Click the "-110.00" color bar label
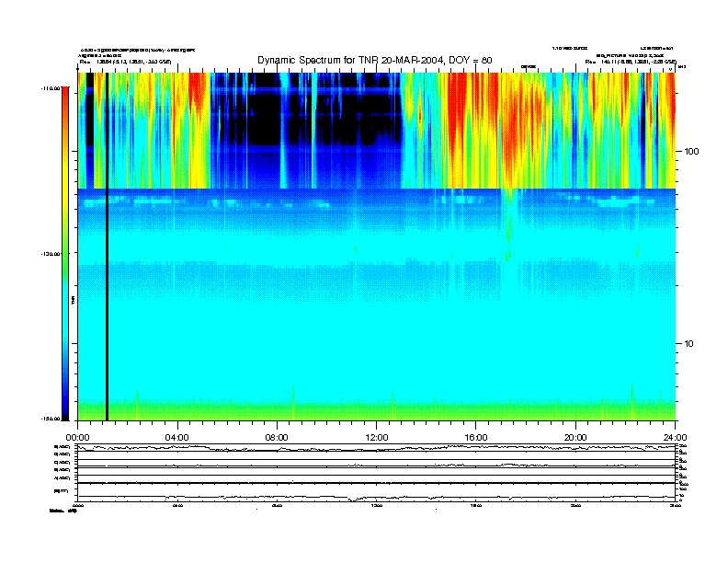The height and width of the screenshot is (563, 728). [51, 88]
